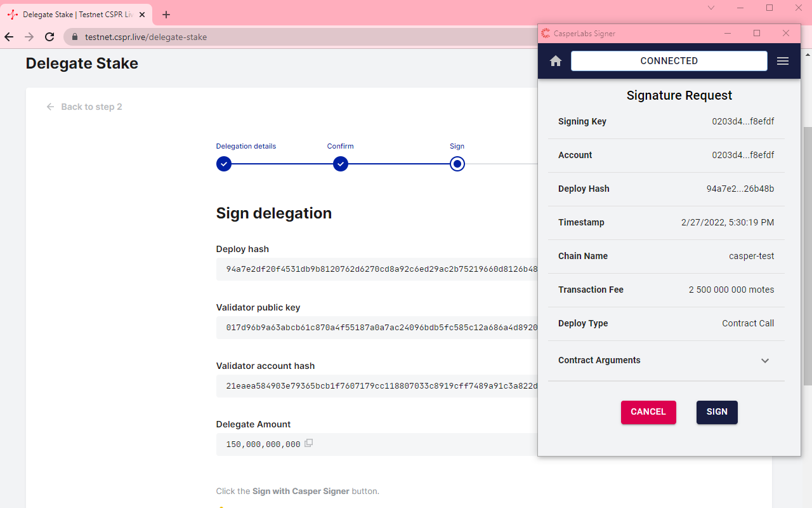Click validator account hash value 21eaea58...
Image resolution: width=812 pixels, height=508 pixels.
click(382, 386)
